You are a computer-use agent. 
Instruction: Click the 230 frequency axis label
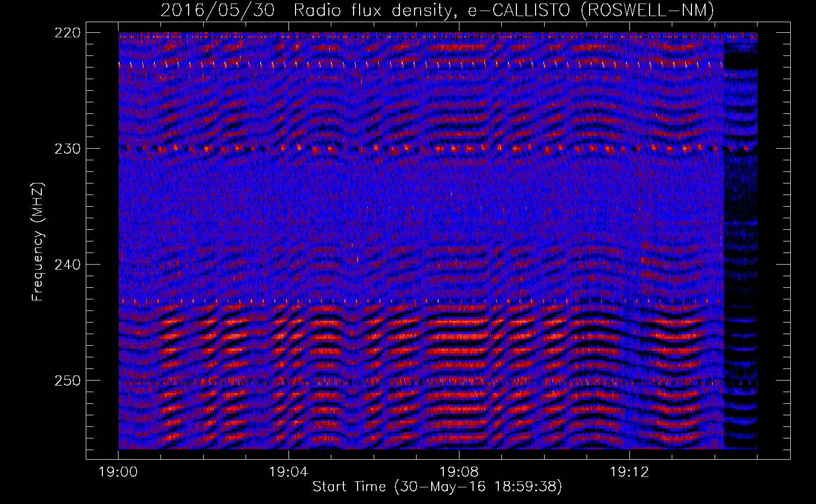pyautogui.click(x=68, y=149)
